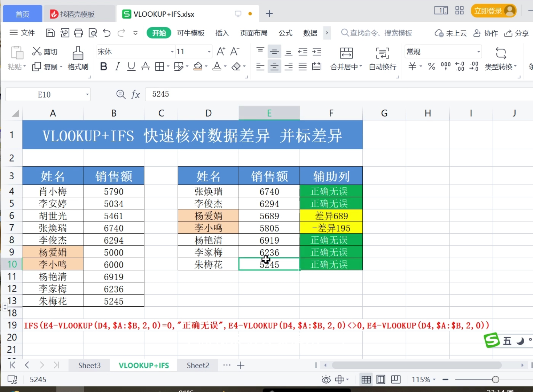Apply thousands separator 000 format

click(446, 66)
